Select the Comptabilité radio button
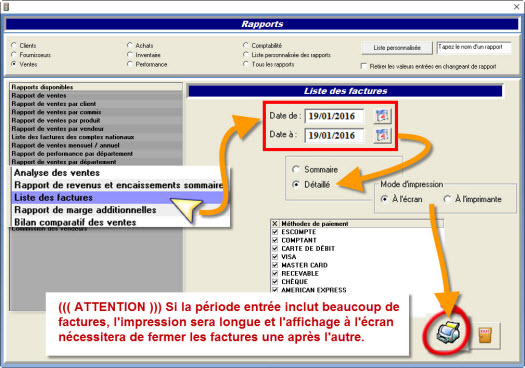The width and height of the screenshot is (525, 368). (246, 45)
